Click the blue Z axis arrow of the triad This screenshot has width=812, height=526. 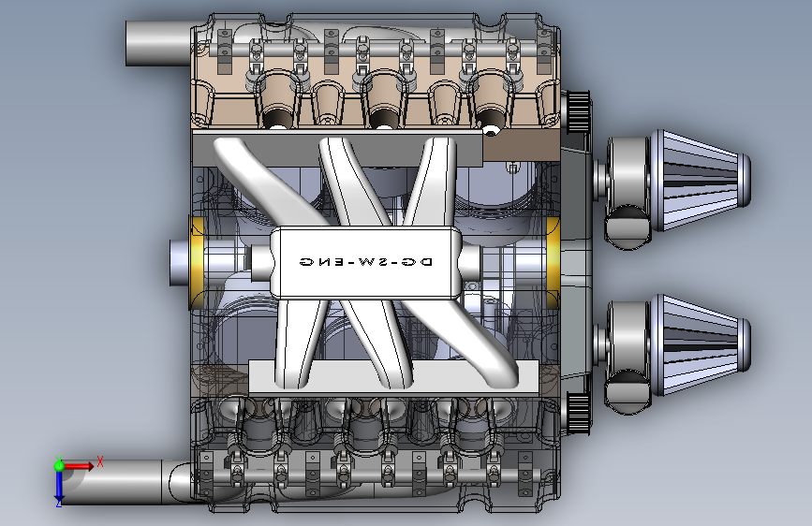pos(59,487)
